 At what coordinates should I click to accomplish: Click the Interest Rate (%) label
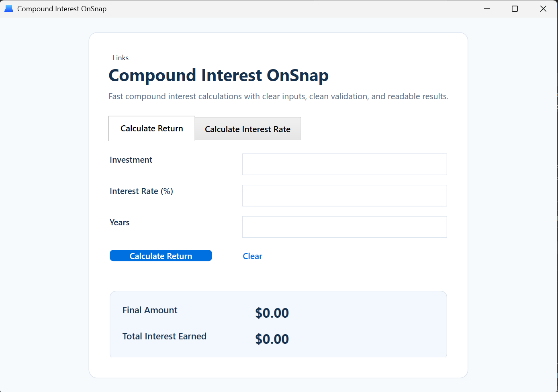[x=141, y=191]
